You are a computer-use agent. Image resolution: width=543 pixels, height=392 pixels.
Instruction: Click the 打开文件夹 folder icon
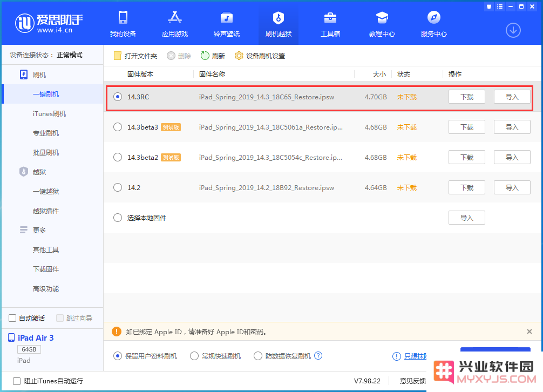pyautogui.click(x=117, y=56)
